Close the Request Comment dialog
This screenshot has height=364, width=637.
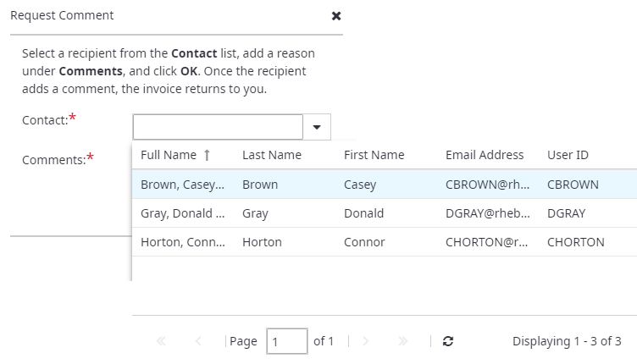[x=336, y=16]
